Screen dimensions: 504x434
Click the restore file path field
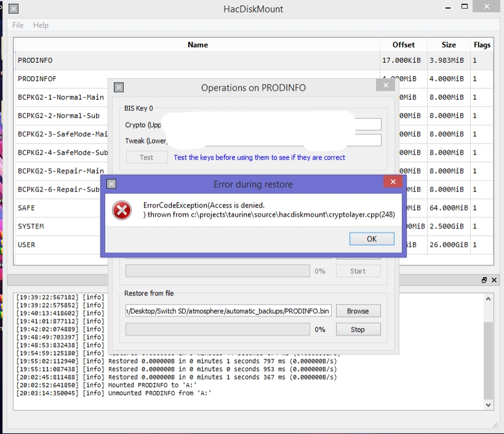click(228, 311)
